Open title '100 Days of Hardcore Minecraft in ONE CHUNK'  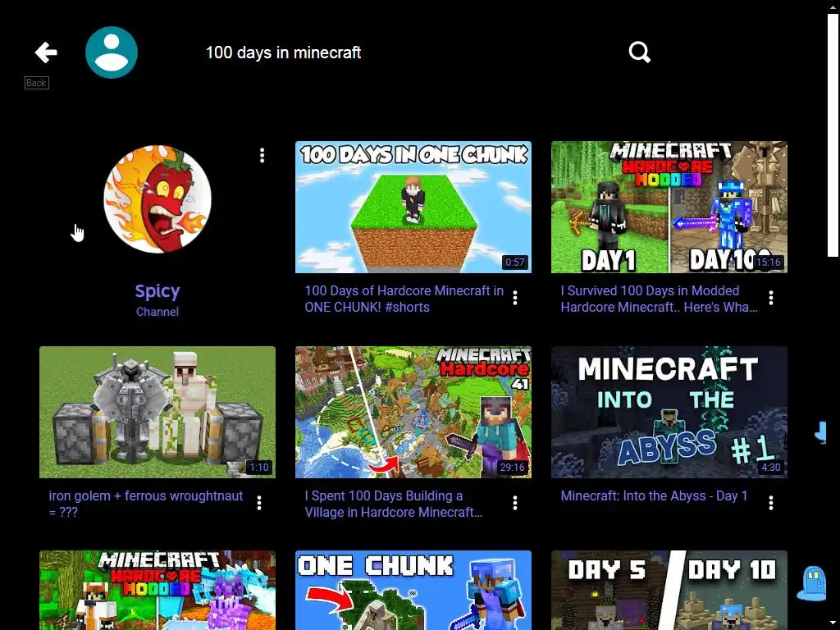click(x=404, y=299)
